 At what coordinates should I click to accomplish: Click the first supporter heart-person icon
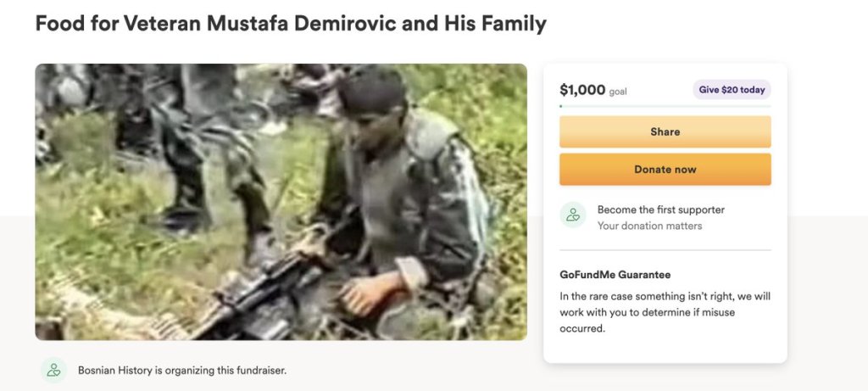coord(573,215)
